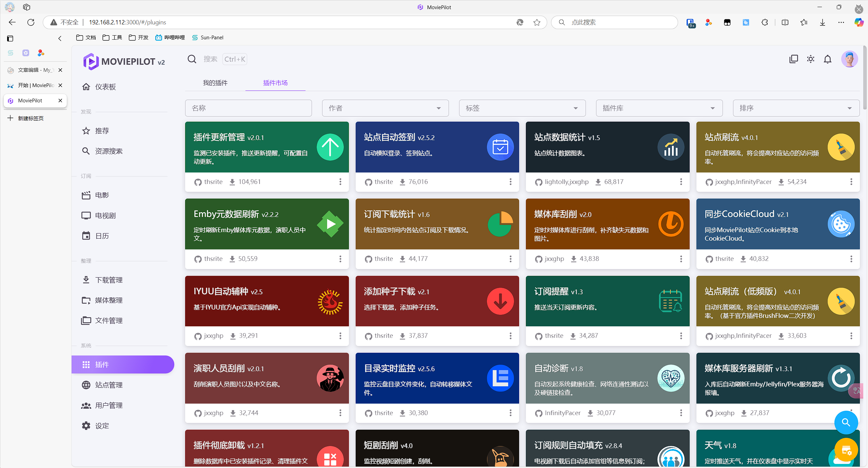Click the 媒体库服务器刷新 refresh icon
The height and width of the screenshot is (468, 868).
[841, 378]
